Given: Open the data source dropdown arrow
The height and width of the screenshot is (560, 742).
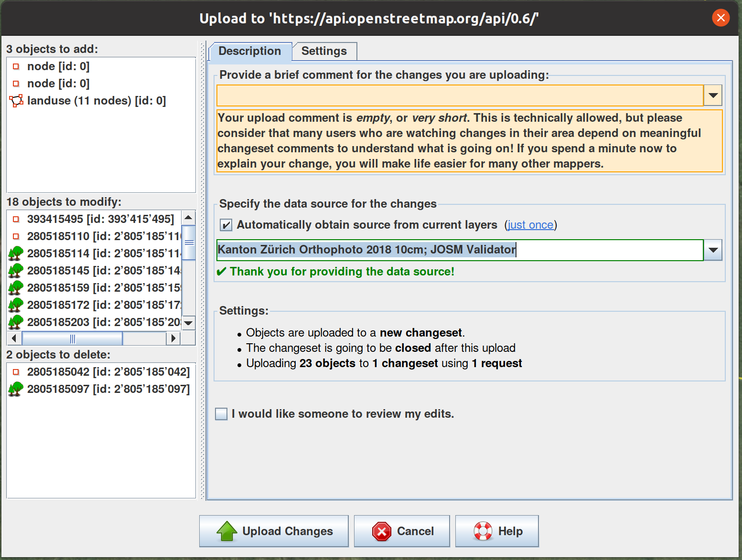Looking at the screenshot, I should (713, 250).
